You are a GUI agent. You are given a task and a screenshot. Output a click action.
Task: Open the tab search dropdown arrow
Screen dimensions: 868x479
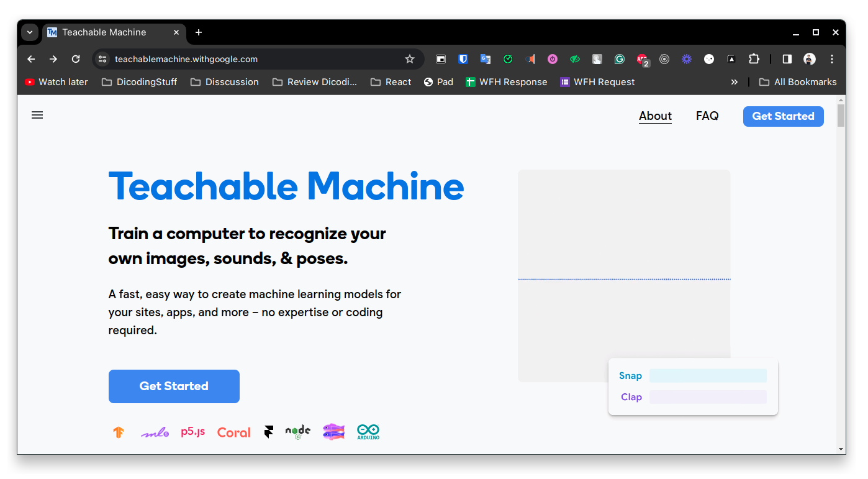pyautogui.click(x=30, y=32)
